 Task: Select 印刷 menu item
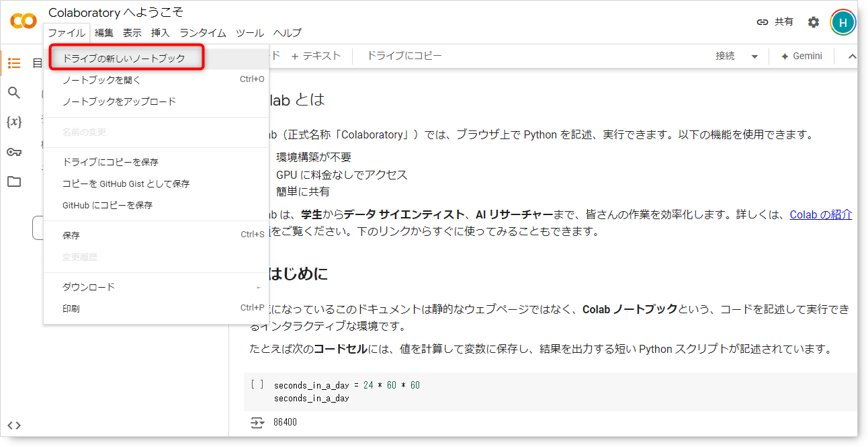[156, 309]
